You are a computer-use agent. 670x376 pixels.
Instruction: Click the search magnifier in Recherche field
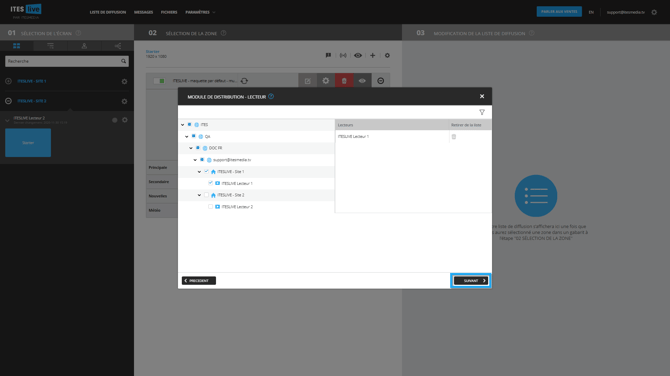(x=123, y=61)
